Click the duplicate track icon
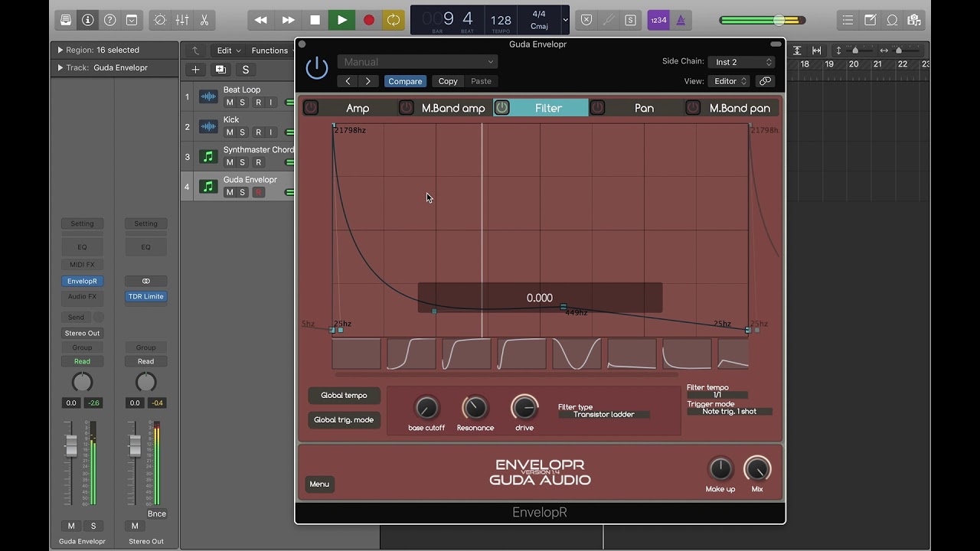The image size is (980, 551). (x=220, y=70)
